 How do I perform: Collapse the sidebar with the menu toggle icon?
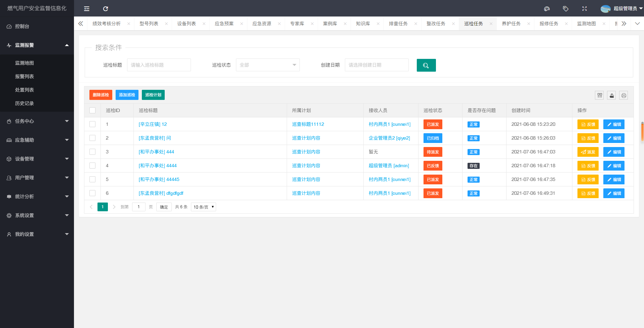coord(87,9)
